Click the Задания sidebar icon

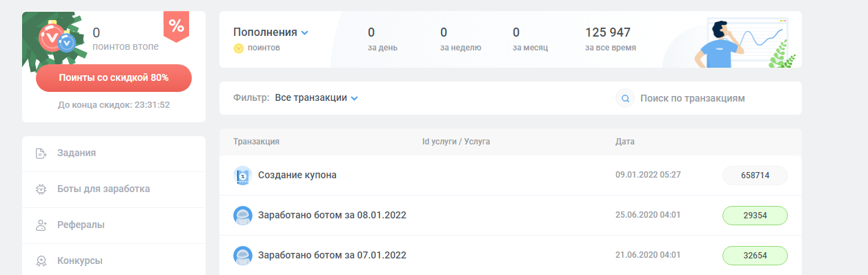point(41,153)
